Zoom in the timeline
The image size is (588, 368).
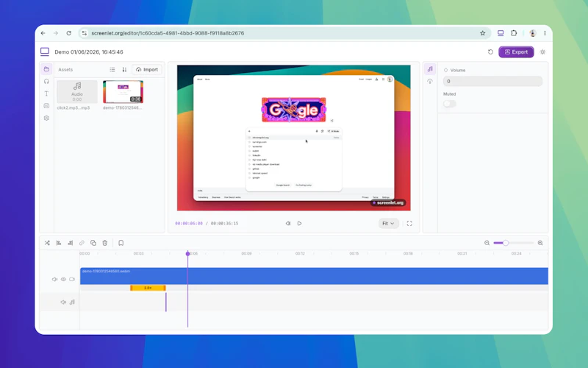coord(540,243)
